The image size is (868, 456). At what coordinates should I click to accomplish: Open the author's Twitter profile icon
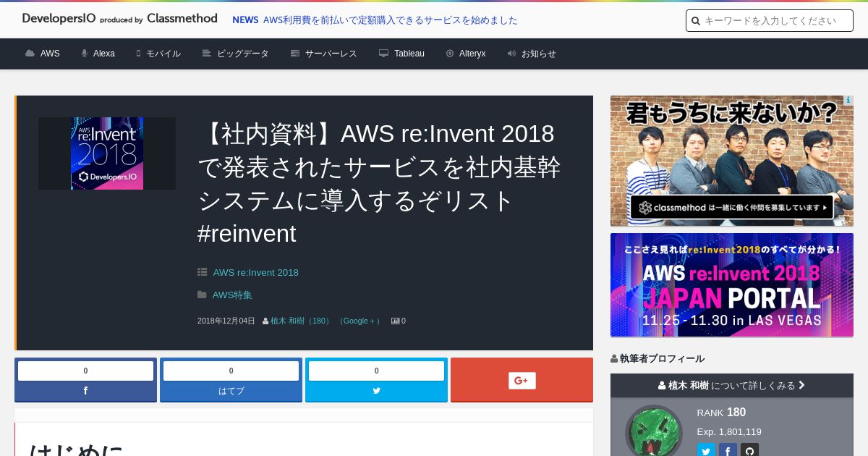tap(706, 451)
